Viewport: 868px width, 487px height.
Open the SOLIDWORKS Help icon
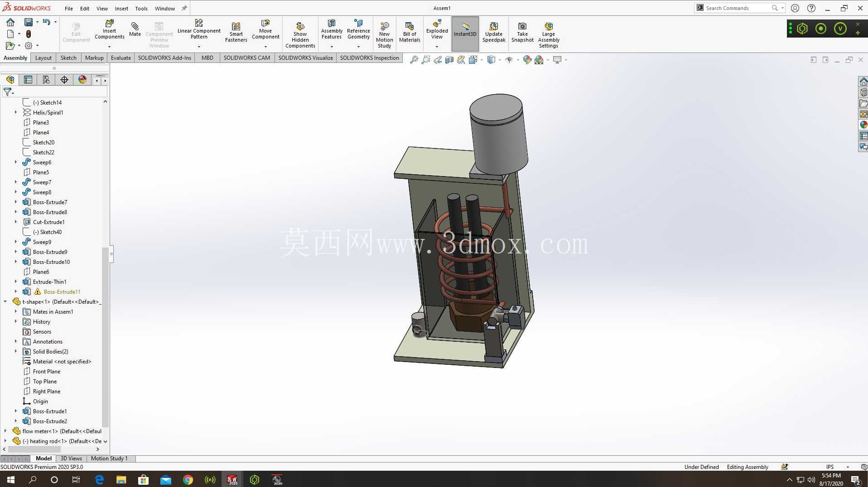(x=811, y=8)
